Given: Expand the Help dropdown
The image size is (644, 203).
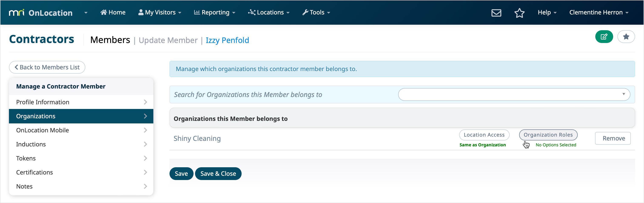Looking at the screenshot, I should (547, 12).
